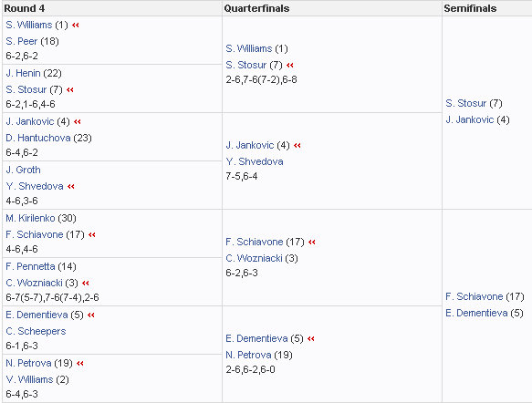Click the red arrows next to N. Petrova (19) in Round 4
Screen dimensions: 532x403
pos(80,364)
